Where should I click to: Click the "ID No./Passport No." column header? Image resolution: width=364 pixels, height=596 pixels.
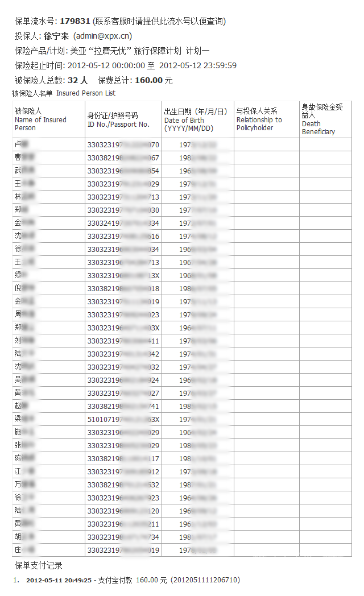(118, 120)
